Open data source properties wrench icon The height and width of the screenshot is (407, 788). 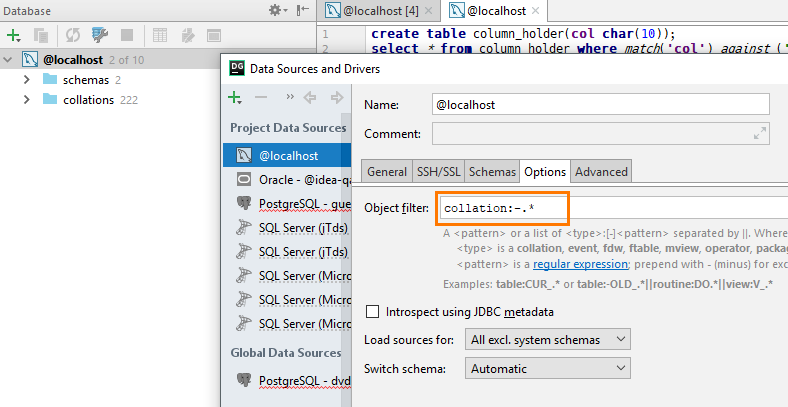[100, 35]
